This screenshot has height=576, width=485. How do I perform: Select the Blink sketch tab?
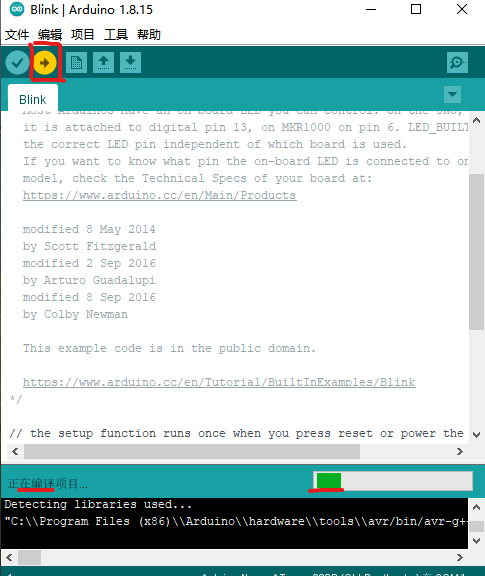[33, 98]
